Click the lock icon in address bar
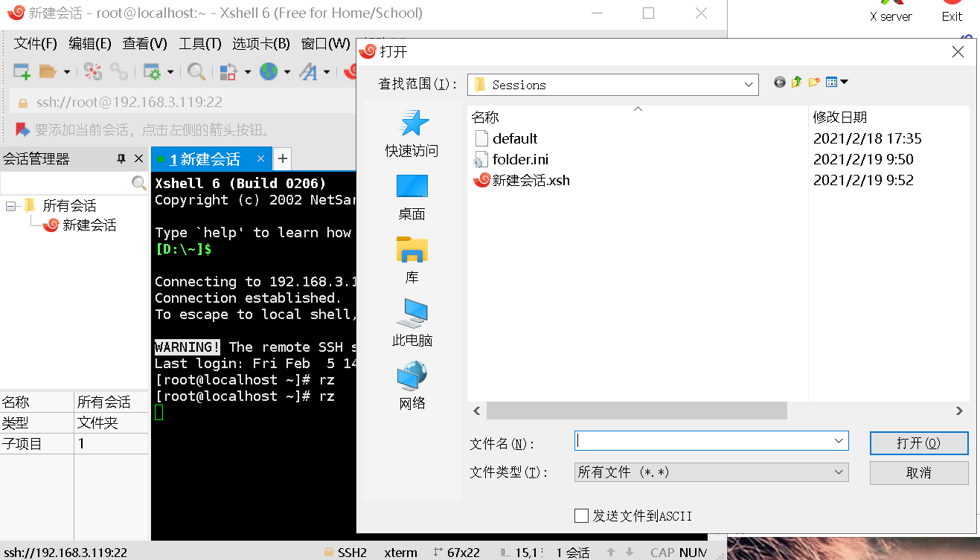This screenshot has width=980, height=560. 22,103
